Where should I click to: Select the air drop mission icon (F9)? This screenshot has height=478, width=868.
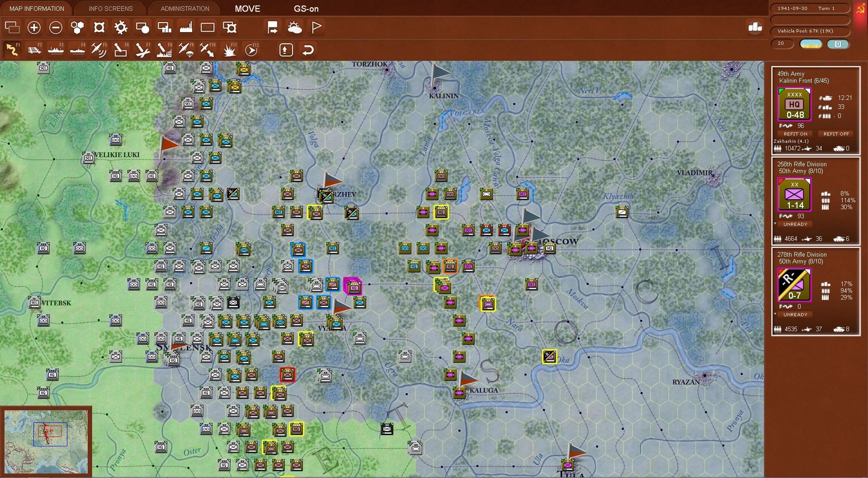(186, 50)
